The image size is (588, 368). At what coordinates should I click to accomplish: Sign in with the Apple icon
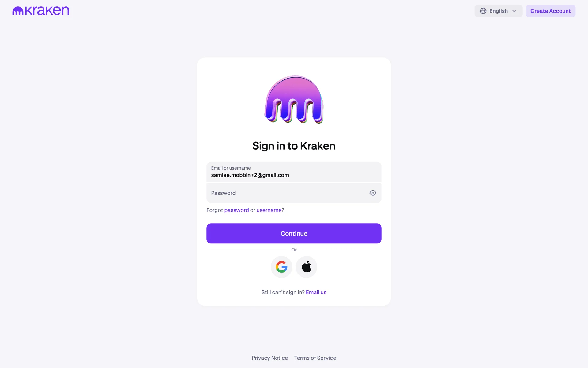(x=307, y=267)
